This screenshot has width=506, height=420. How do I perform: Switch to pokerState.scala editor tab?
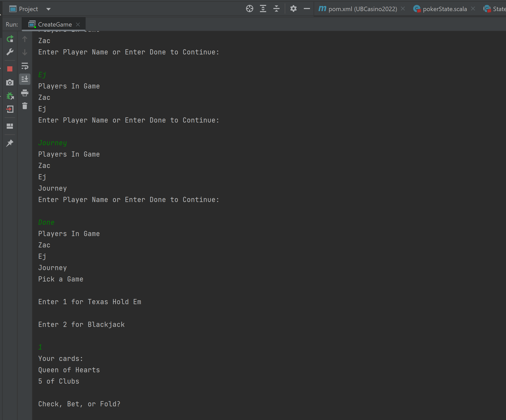coord(445,9)
